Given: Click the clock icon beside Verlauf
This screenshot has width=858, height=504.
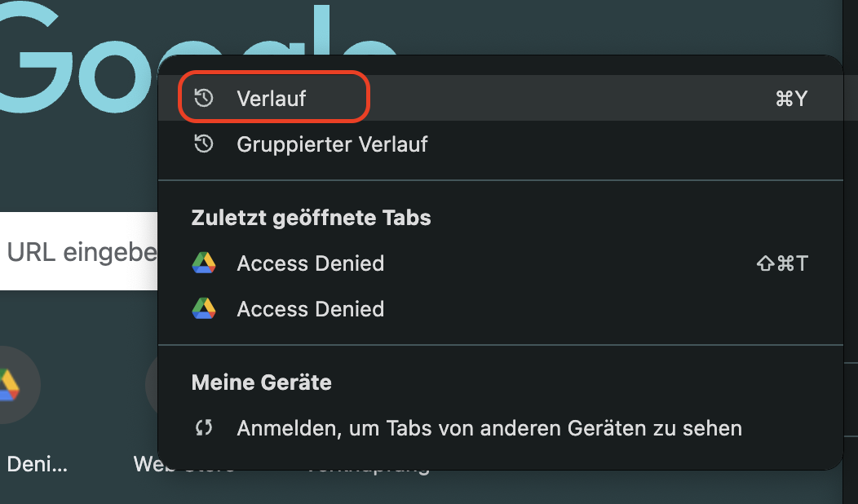Looking at the screenshot, I should coord(204,97).
